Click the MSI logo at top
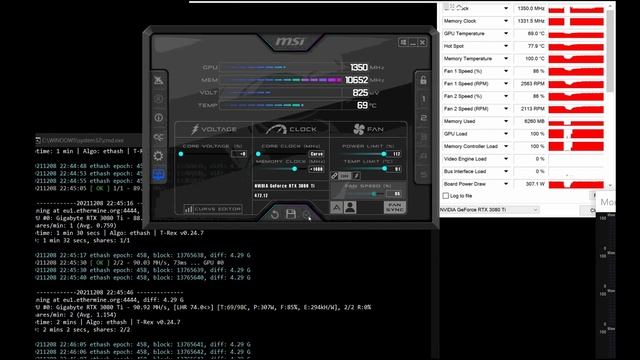Screen dimensions: 640x360 290,42
